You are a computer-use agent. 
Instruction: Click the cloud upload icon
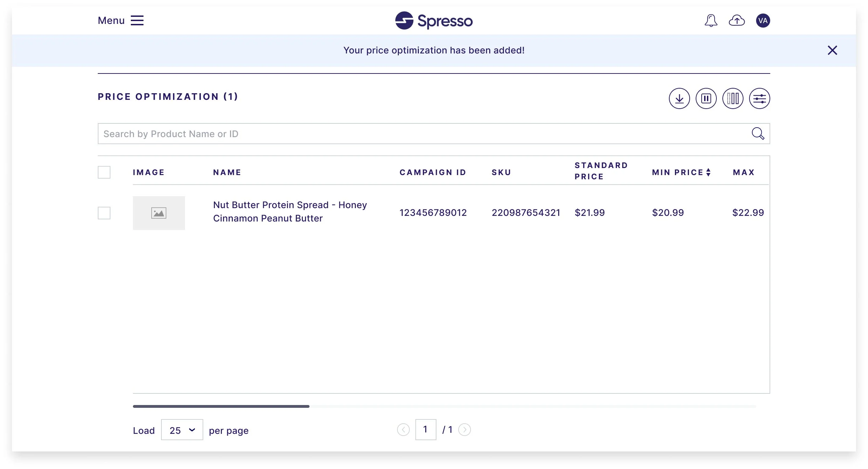pyautogui.click(x=736, y=20)
